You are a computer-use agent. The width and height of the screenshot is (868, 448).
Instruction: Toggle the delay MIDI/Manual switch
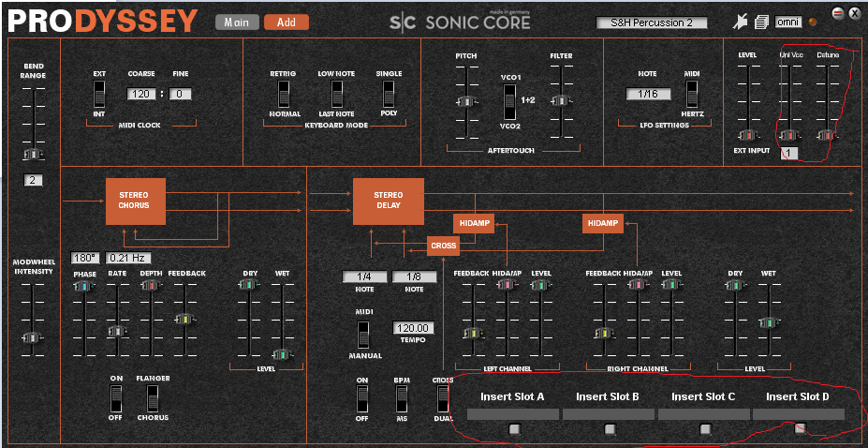[x=363, y=334]
